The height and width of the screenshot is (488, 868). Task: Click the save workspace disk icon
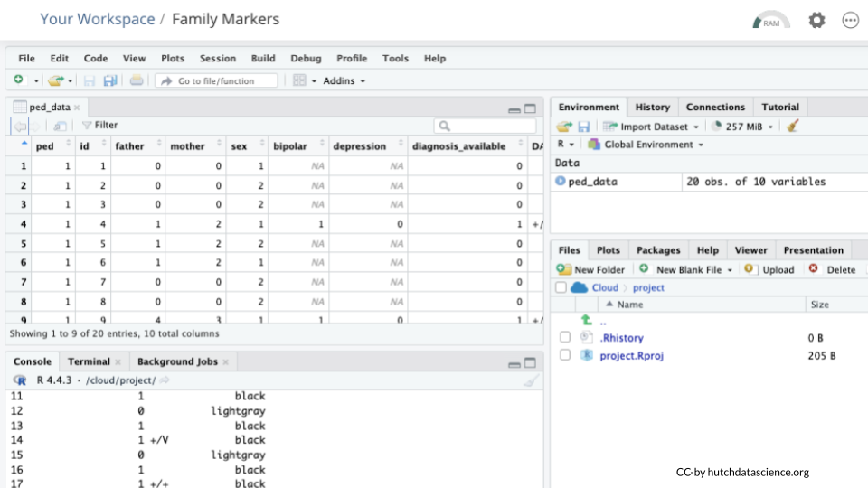(584, 127)
